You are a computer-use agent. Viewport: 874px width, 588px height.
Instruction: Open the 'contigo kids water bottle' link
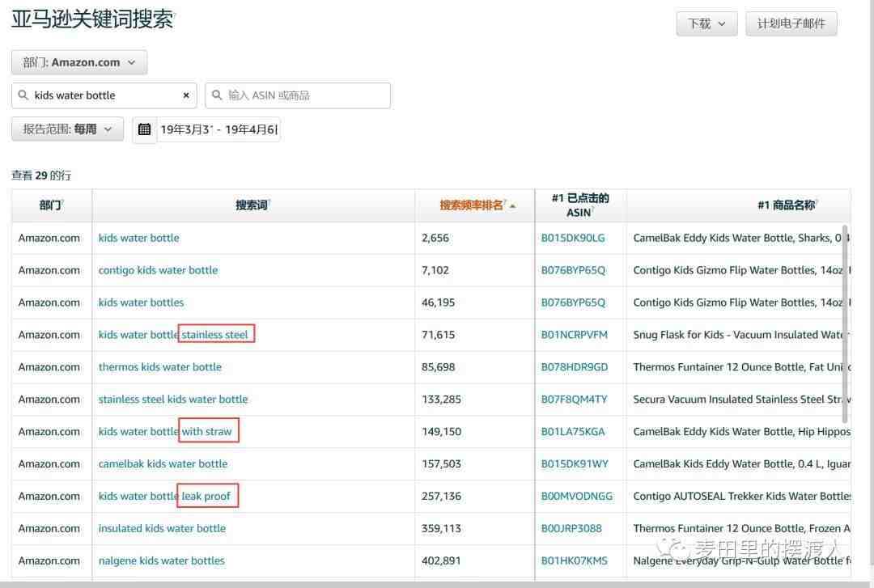coord(159,270)
